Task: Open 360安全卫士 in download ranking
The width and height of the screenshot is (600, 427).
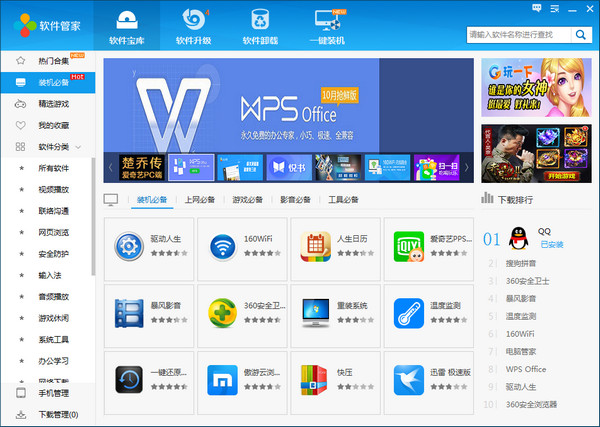Action: pos(527,281)
